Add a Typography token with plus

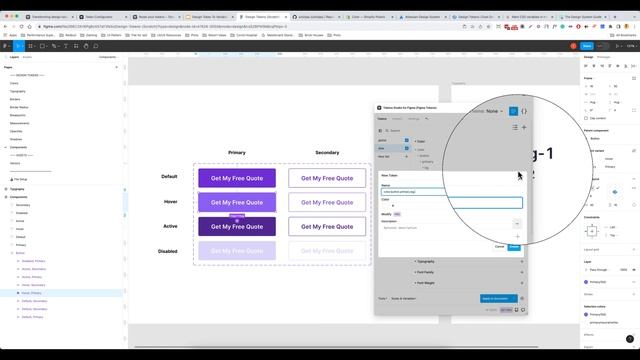click(x=522, y=262)
